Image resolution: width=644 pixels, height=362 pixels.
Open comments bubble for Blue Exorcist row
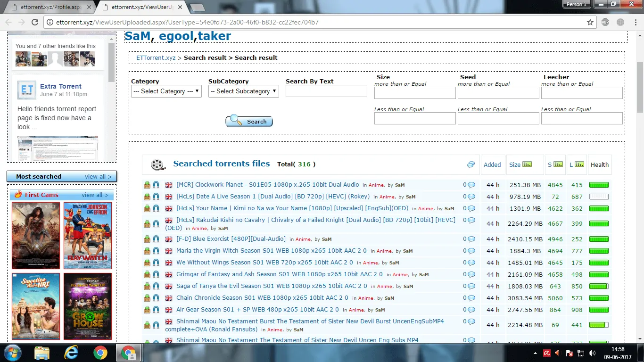471,239
